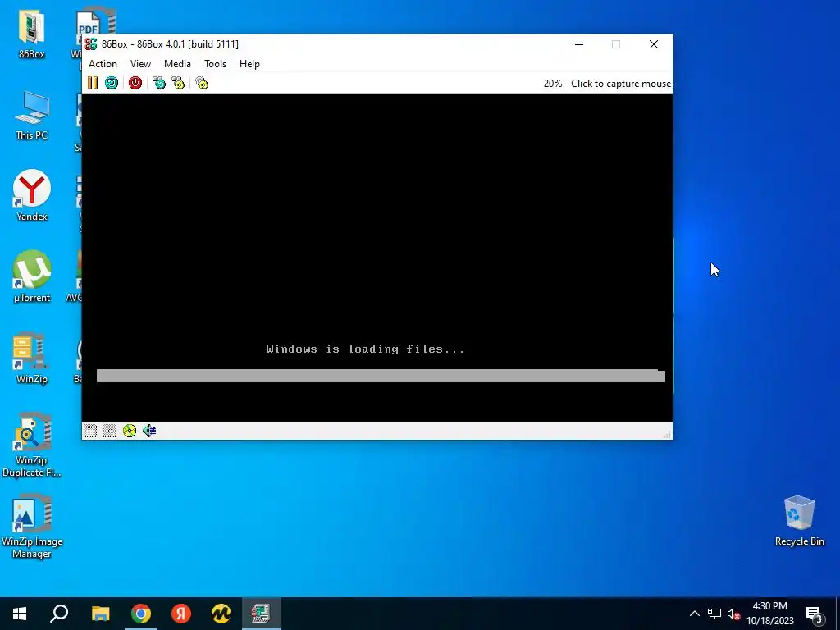This screenshot has height=630, width=840.
Task: Click the network tray icon
Action: coord(714,614)
